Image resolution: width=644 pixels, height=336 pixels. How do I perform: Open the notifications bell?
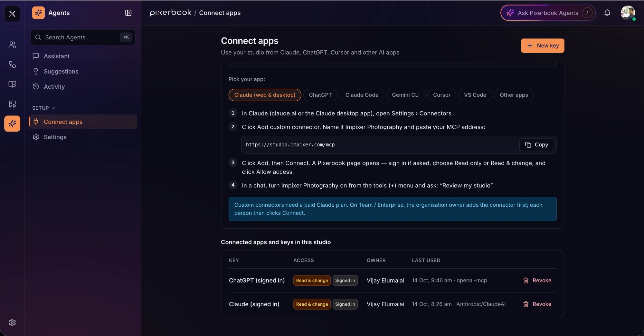607,13
